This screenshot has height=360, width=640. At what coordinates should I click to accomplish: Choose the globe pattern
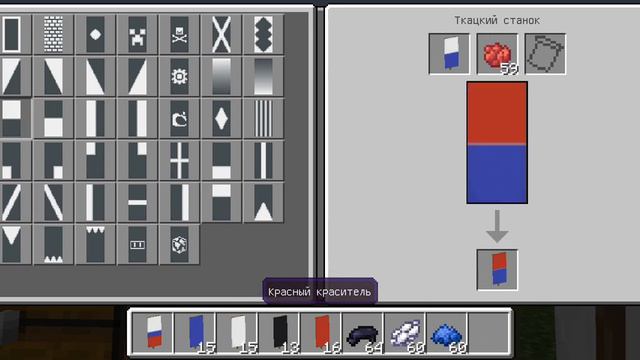(x=180, y=244)
